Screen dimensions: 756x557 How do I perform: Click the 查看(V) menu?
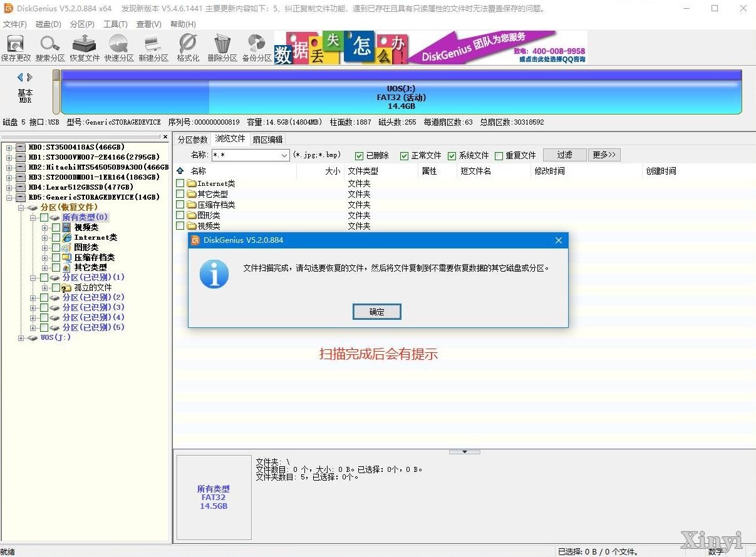pyautogui.click(x=149, y=24)
